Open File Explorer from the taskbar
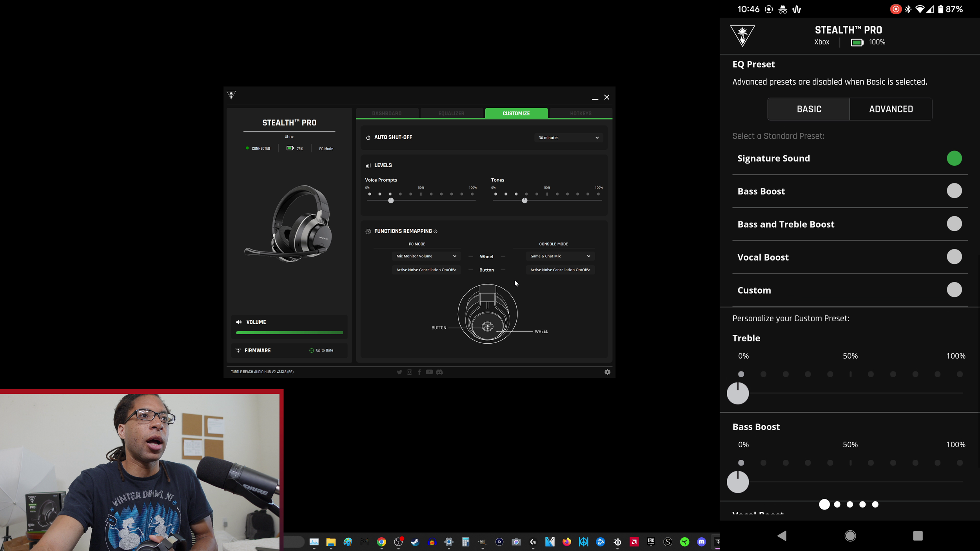The image size is (980, 551). [x=331, y=542]
